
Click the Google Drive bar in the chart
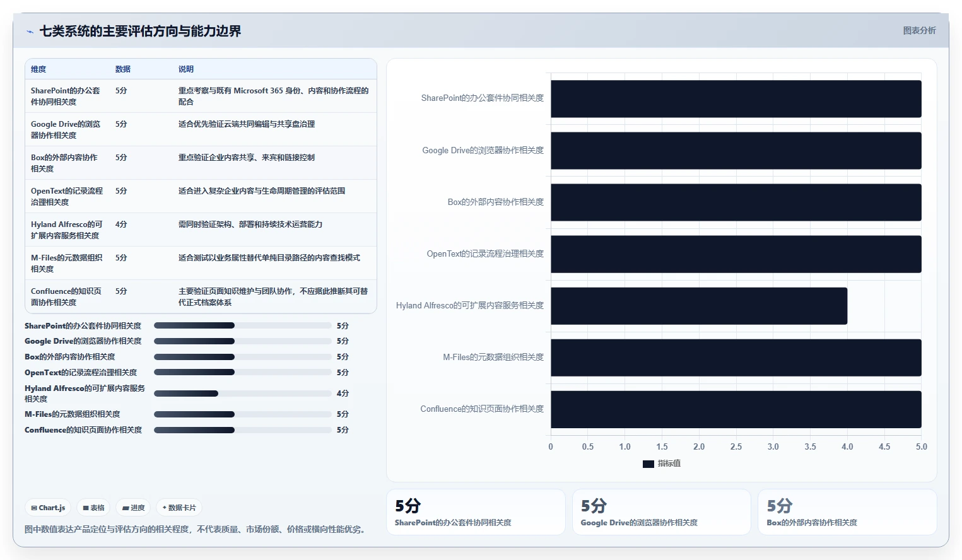736,151
